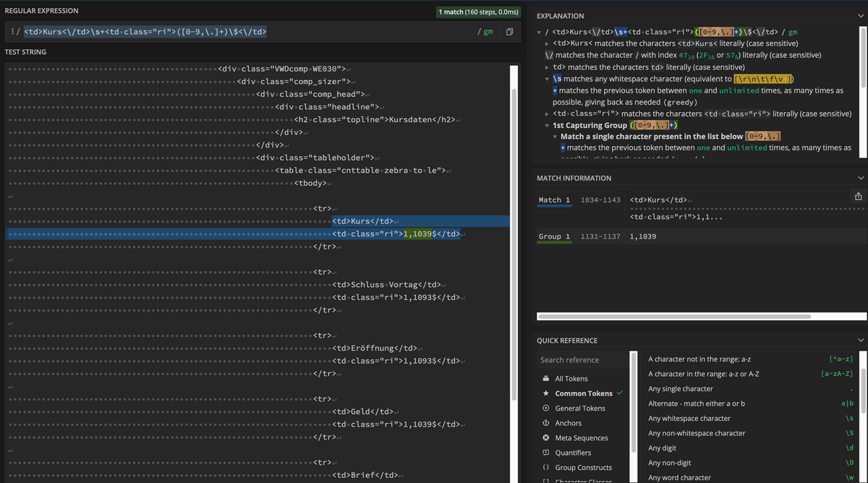Select the Common Tokens category

(583, 393)
